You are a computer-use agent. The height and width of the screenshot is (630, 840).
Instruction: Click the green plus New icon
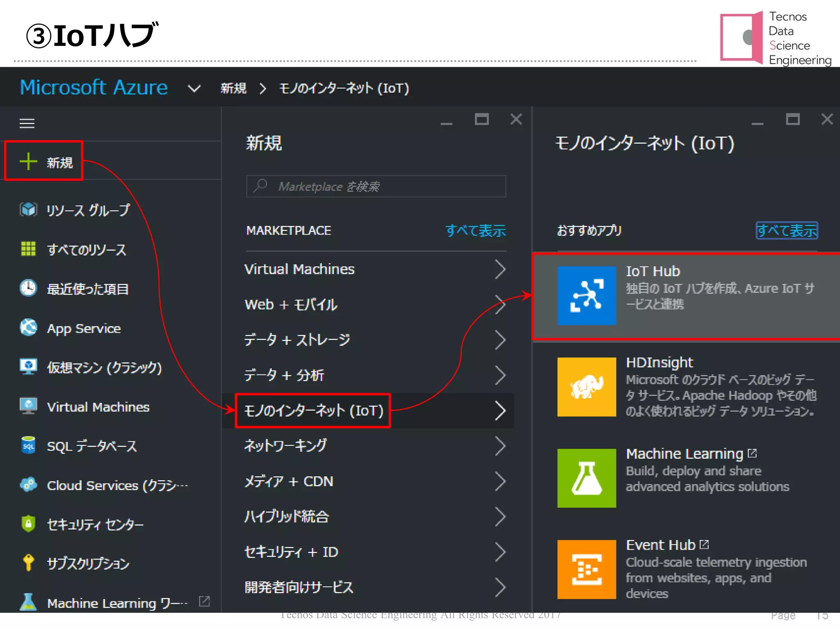coord(28,161)
